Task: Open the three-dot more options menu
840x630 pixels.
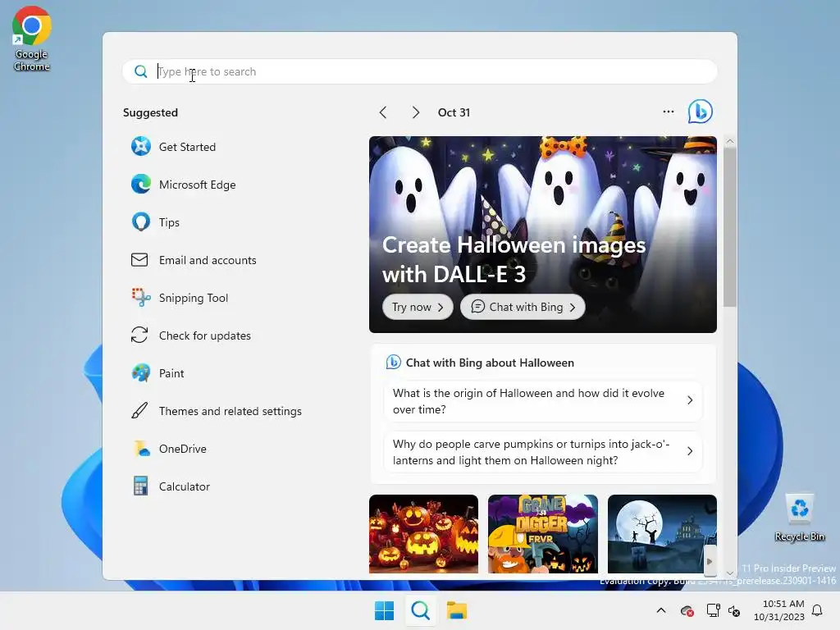Action: point(668,112)
